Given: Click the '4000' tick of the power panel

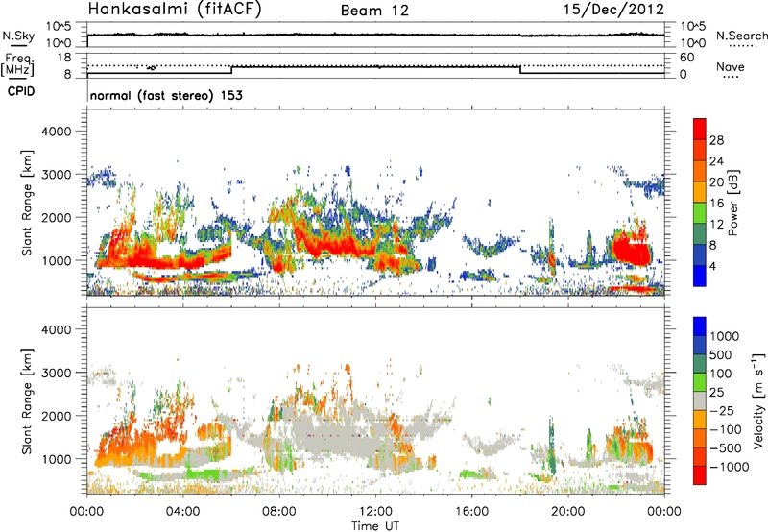Looking at the screenshot, I should (57, 132).
